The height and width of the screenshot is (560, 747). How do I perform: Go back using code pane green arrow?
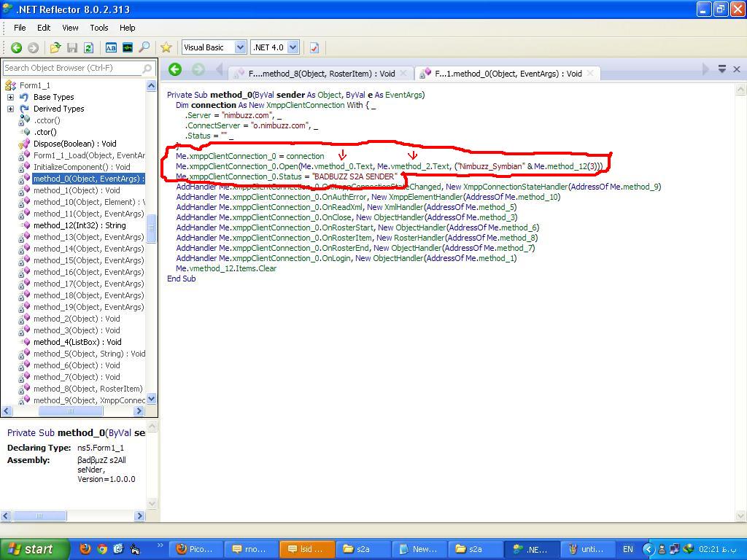pyautogui.click(x=175, y=69)
